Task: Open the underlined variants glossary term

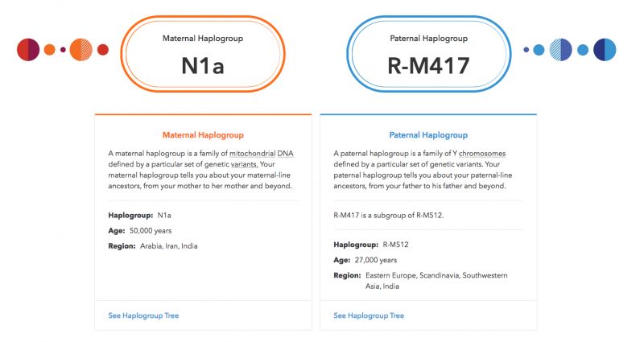Action: click(x=245, y=164)
